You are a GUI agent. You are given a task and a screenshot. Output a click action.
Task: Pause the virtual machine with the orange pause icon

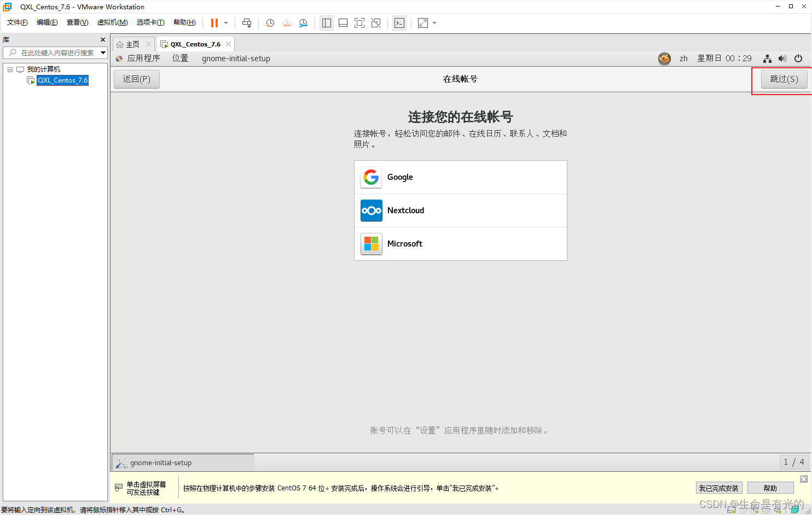pos(214,23)
